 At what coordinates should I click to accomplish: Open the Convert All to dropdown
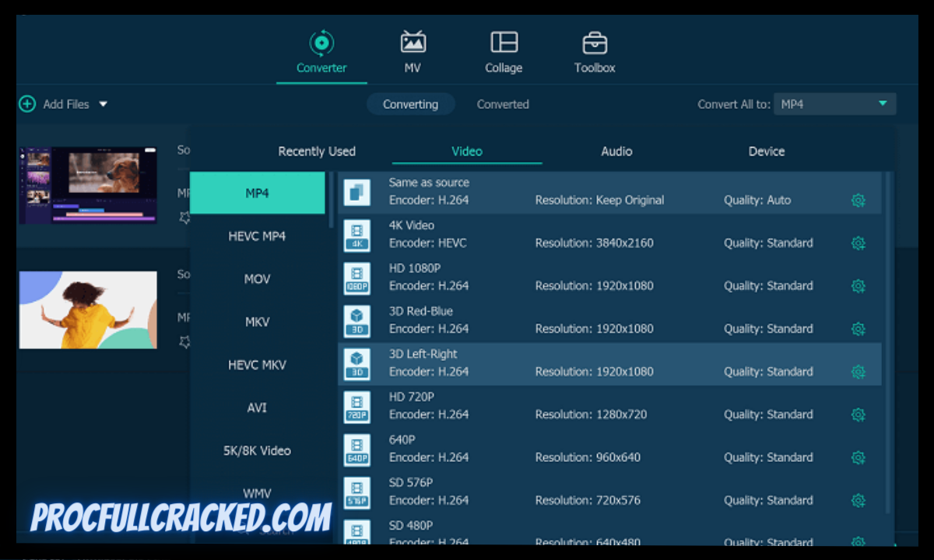834,103
